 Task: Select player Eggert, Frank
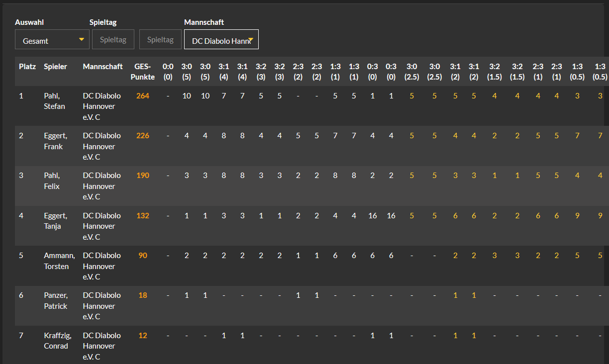point(56,141)
